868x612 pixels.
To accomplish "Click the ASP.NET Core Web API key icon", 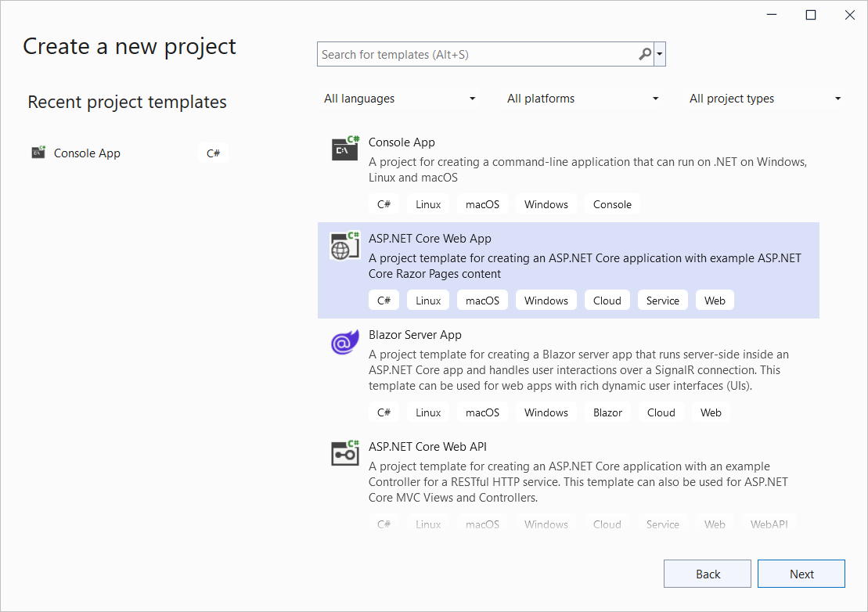I will click(344, 454).
